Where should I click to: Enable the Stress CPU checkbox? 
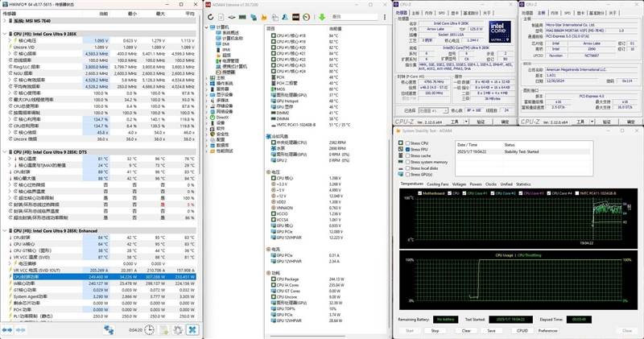(408, 143)
